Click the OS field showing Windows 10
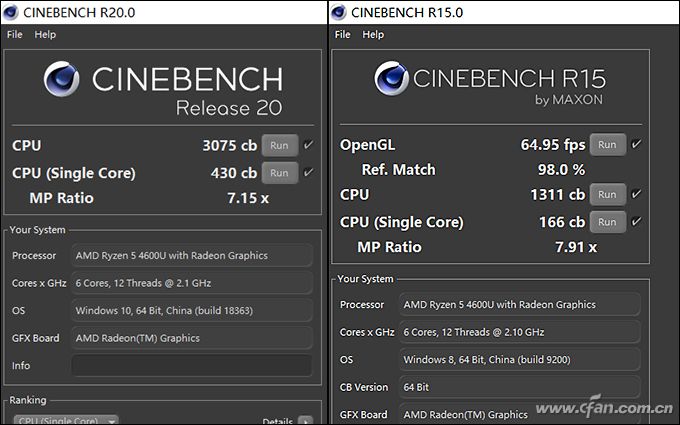This screenshot has height=425, width=680. tap(192, 311)
